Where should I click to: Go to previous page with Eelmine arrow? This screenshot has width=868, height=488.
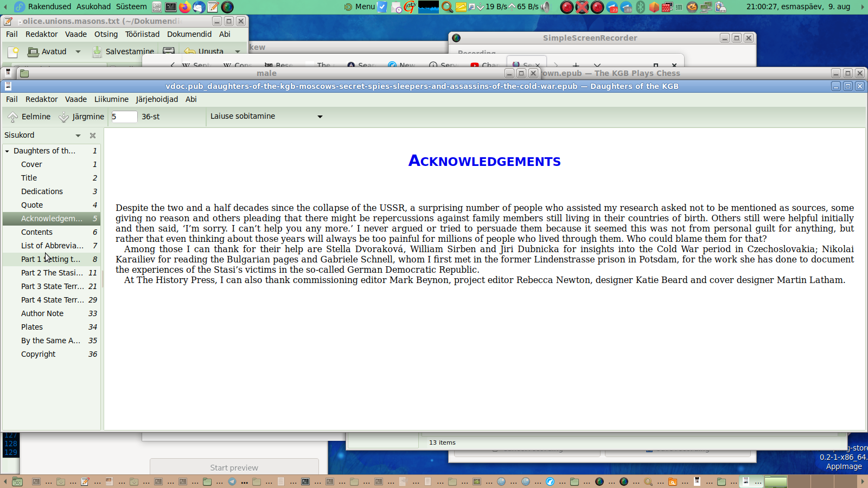(x=29, y=117)
